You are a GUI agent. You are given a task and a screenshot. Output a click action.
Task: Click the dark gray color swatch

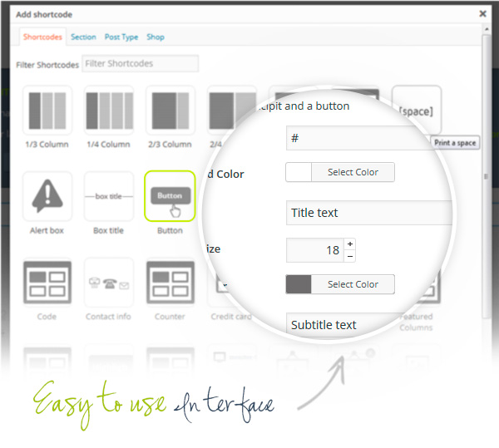[x=299, y=284]
